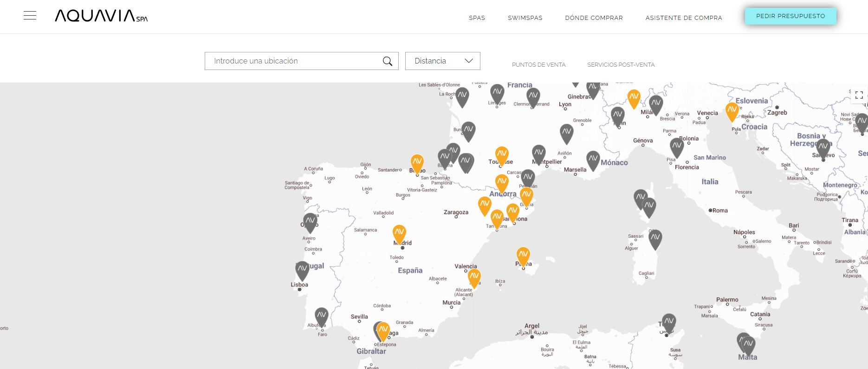This screenshot has width=868, height=369.
Task: Select the gray marker on Turin
Action: tap(617, 117)
